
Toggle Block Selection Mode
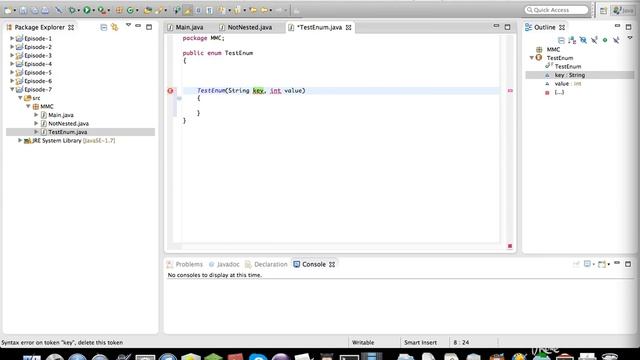(x=198, y=10)
